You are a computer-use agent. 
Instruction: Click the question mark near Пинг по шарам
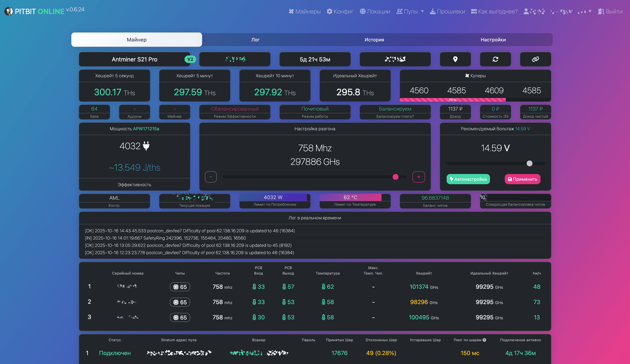[x=485, y=340]
